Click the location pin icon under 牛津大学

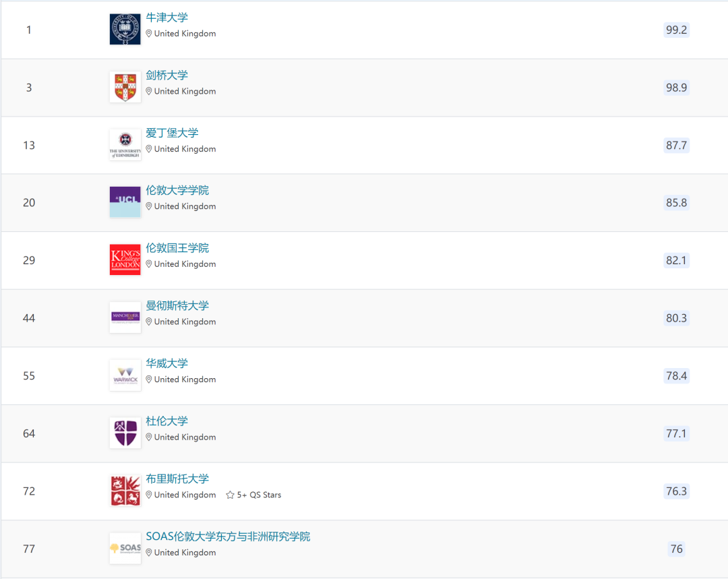pyautogui.click(x=148, y=34)
